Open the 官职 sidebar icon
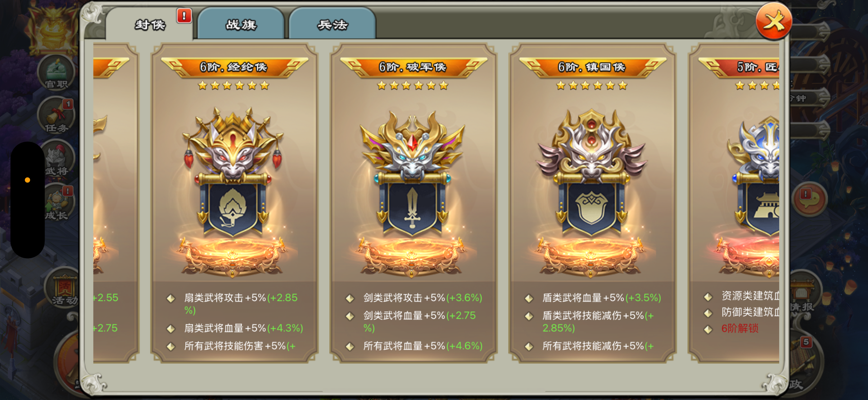The image size is (868, 400). click(x=57, y=73)
